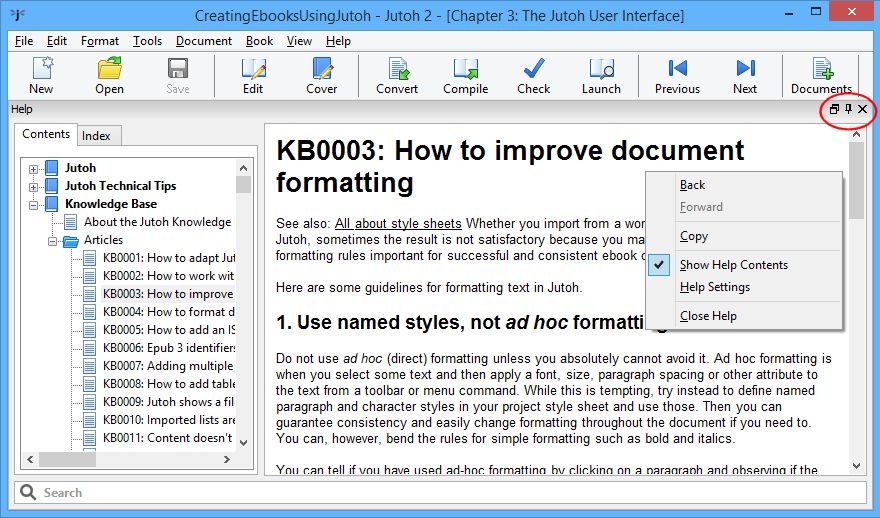Click page icon beside KB0005 article
The image size is (880, 518).
(x=89, y=330)
